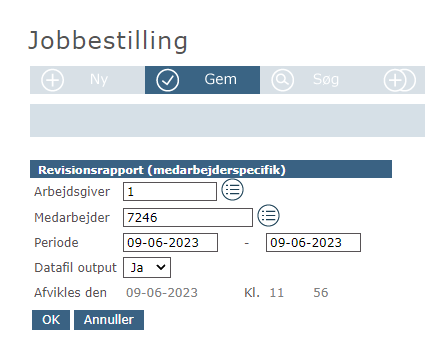The width and height of the screenshot is (425, 364).
Task: Confirm with the OK button
Action: [51, 320]
